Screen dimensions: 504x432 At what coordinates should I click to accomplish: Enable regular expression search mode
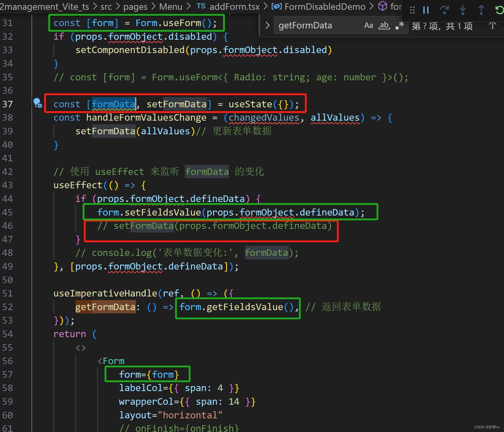tap(400, 25)
